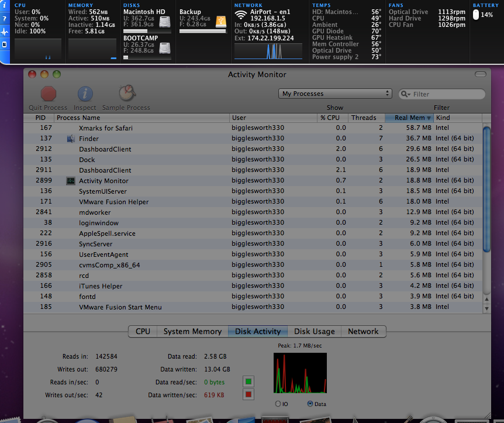Click the red data written color box

(248, 395)
